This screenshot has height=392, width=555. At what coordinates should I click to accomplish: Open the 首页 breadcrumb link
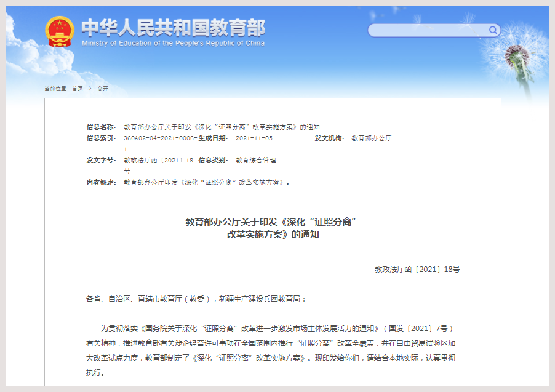coord(78,89)
